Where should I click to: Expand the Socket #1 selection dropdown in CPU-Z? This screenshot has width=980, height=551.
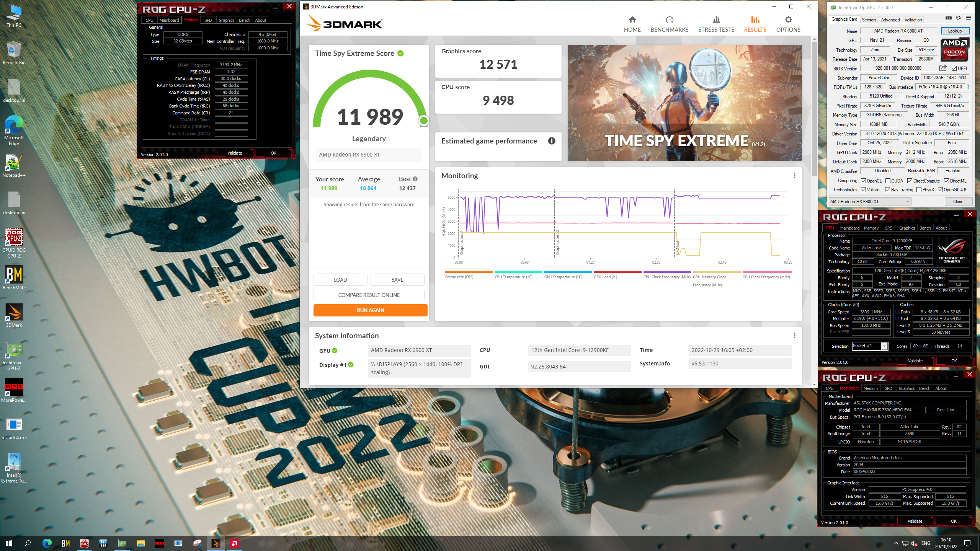pyautogui.click(x=884, y=346)
